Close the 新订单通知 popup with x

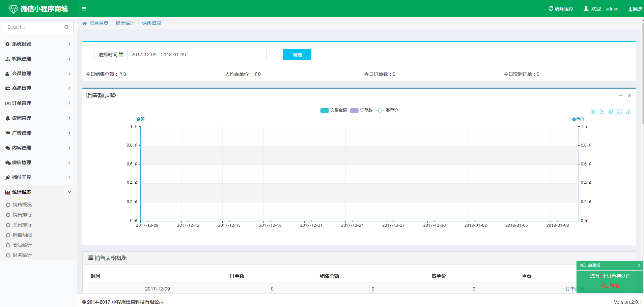tap(639, 266)
